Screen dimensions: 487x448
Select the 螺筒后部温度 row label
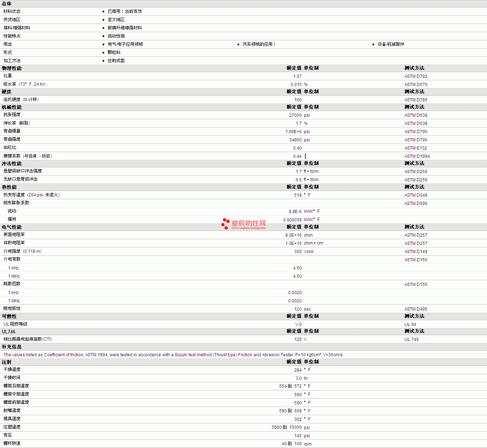tap(16, 386)
